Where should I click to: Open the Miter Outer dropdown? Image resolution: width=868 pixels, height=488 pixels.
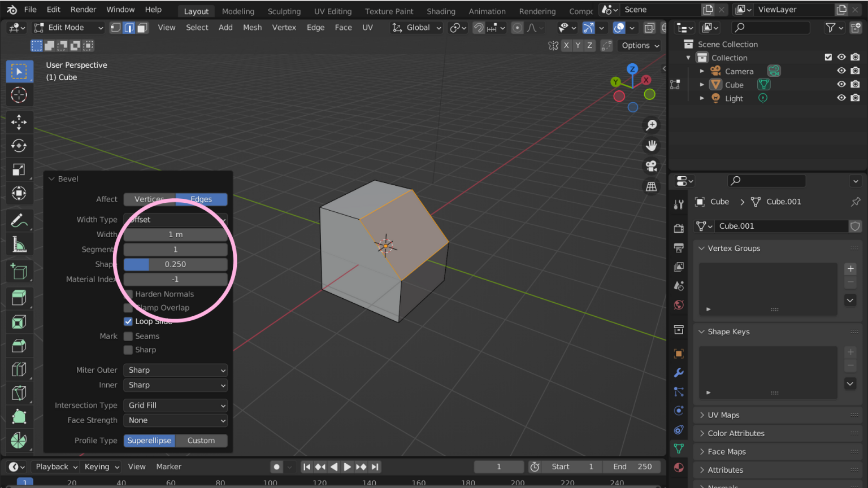(175, 370)
